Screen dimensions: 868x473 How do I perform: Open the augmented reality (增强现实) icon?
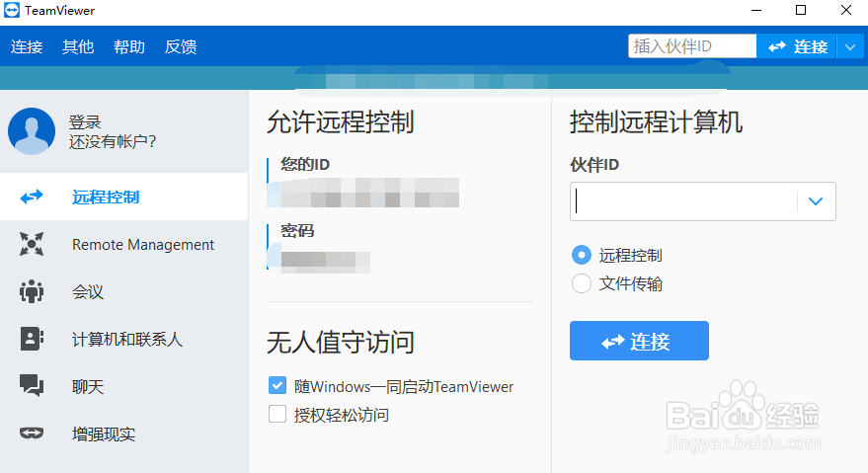point(33,434)
